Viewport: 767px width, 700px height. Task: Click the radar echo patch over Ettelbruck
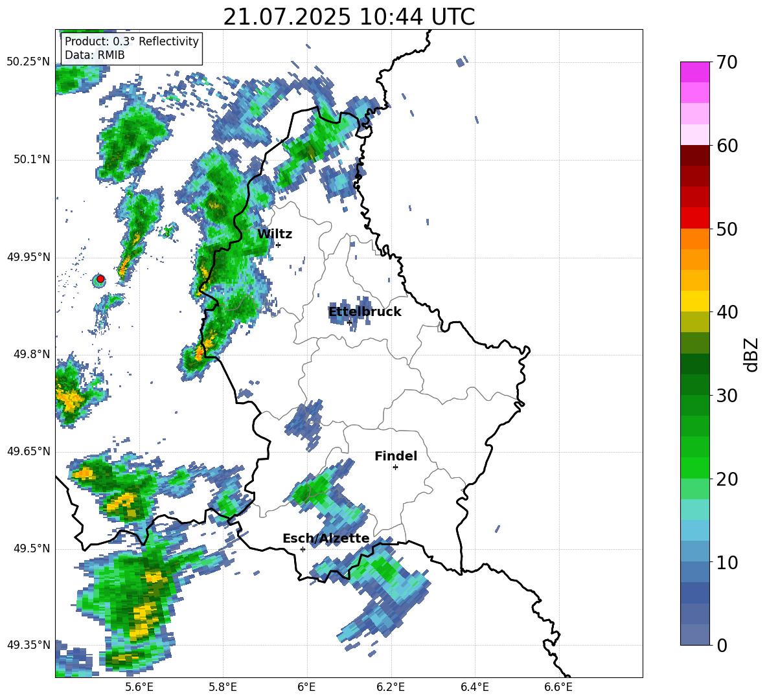350,313
